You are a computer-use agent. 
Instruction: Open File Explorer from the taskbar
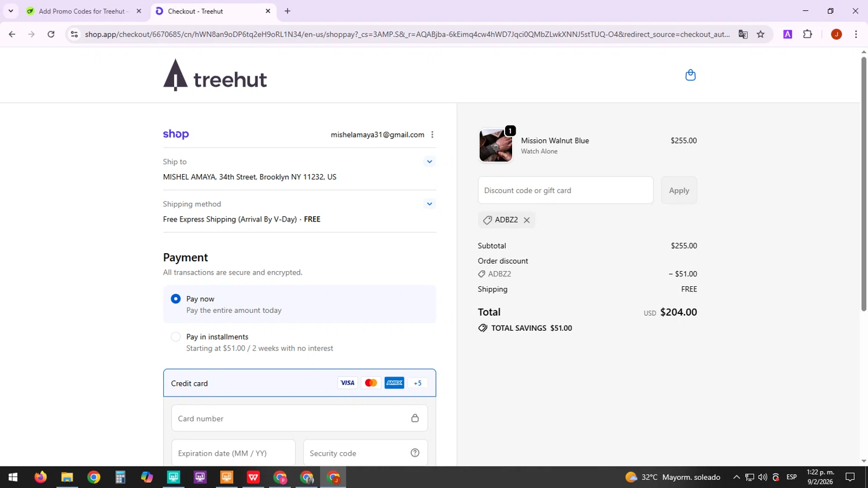[x=67, y=477]
